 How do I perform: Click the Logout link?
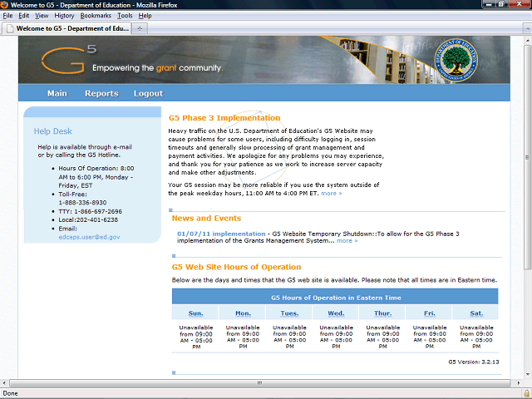click(x=148, y=94)
